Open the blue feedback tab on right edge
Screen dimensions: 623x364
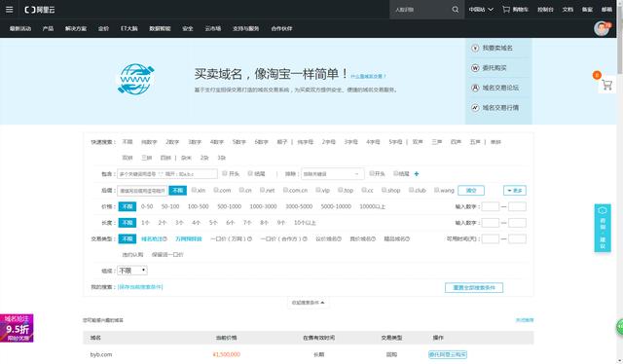(603, 228)
